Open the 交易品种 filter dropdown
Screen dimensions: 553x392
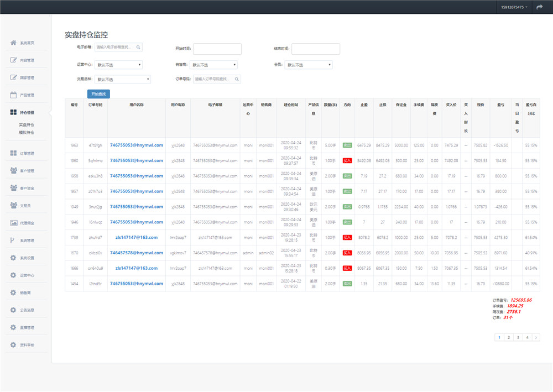click(123, 80)
